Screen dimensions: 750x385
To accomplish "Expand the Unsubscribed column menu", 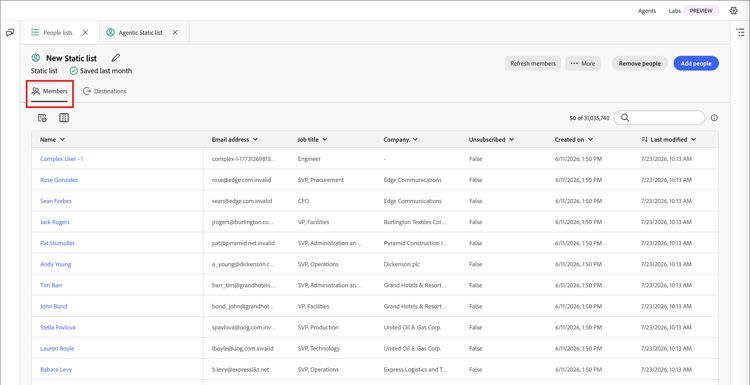I will [x=511, y=140].
